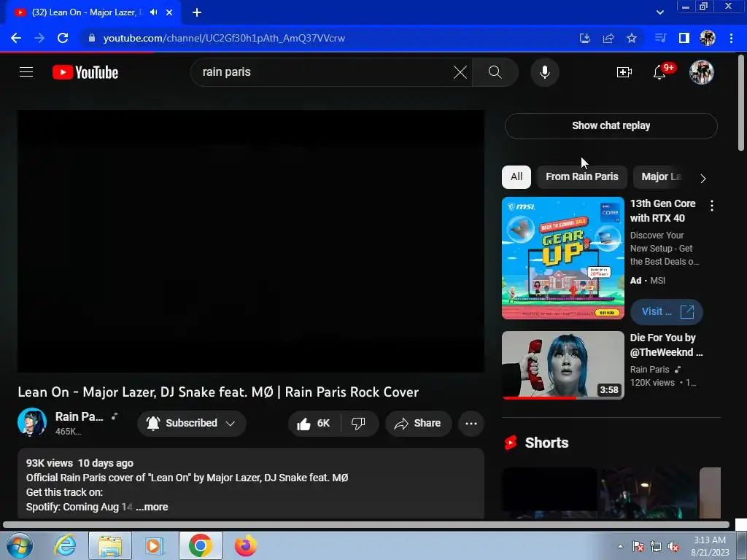Viewport: 747px width, 560px height.
Task: Go forward with browser forward arrow
Action: pyautogui.click(x=39, y=38)
